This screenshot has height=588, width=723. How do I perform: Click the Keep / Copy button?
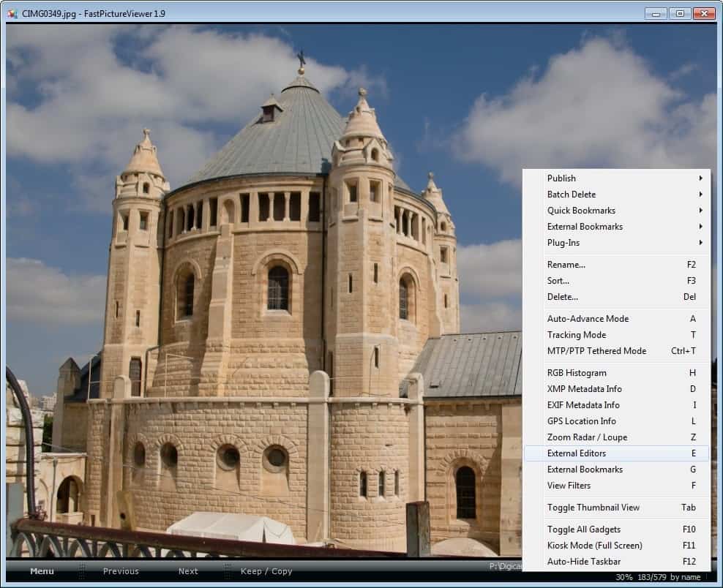(x=266, y=571)
